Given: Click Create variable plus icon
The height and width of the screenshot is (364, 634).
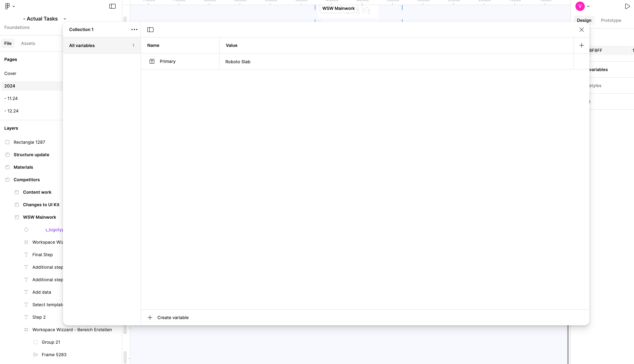Looking at the screenshot, I should point(150,318).
